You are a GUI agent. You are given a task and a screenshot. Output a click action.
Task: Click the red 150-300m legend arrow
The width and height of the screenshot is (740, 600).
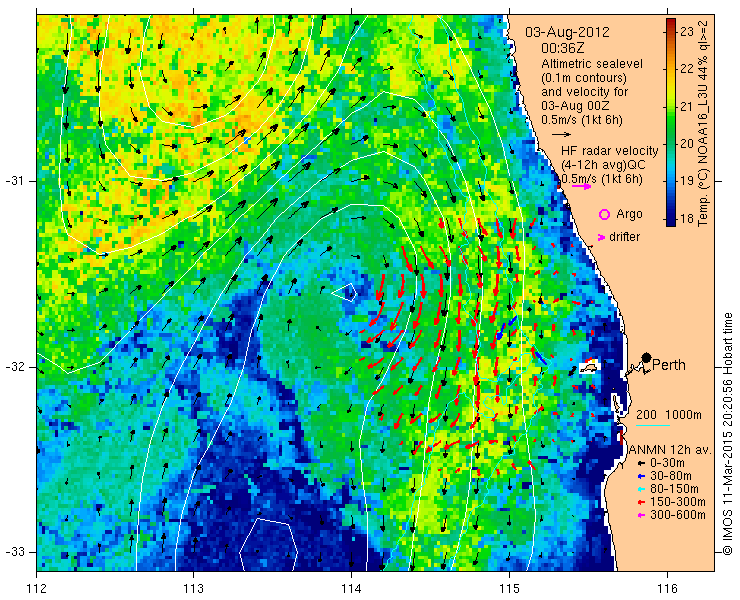[x=640, y=502]
